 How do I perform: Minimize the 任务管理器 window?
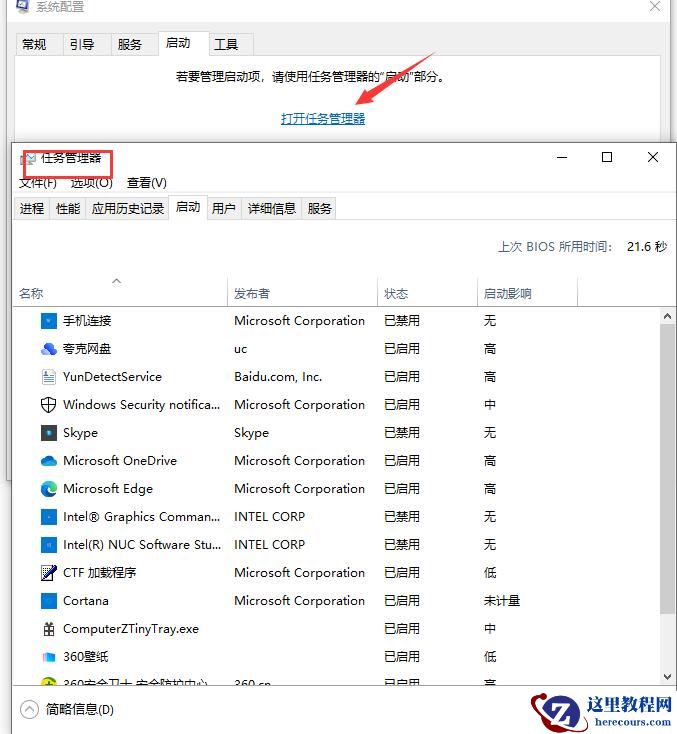pos(562,157)
